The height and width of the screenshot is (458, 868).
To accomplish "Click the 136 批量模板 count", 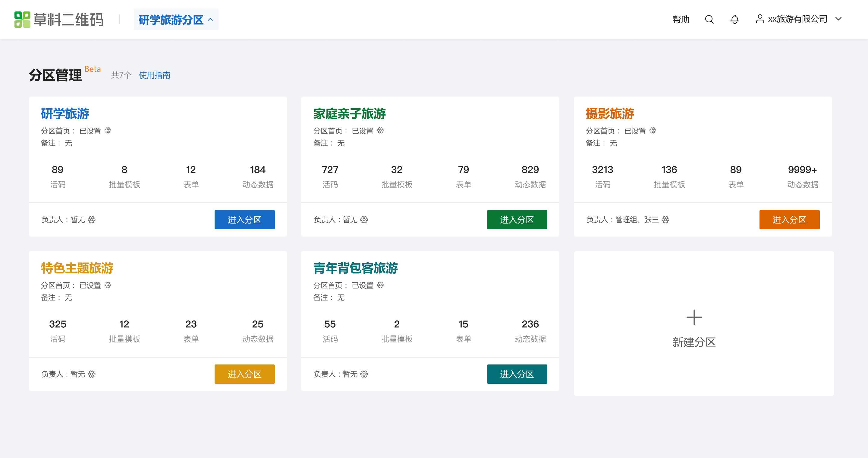I will point(669,170).
